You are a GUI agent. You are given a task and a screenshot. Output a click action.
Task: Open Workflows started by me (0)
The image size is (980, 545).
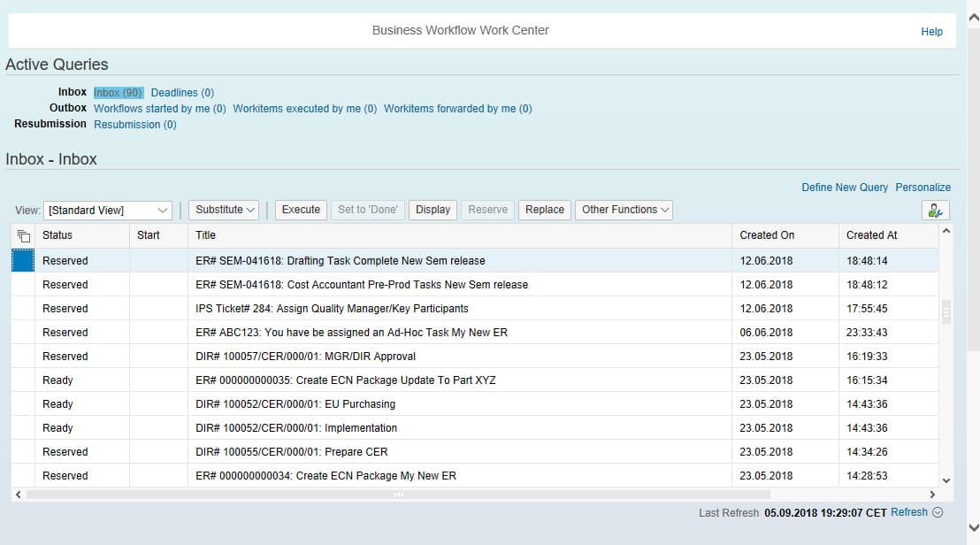159,108
